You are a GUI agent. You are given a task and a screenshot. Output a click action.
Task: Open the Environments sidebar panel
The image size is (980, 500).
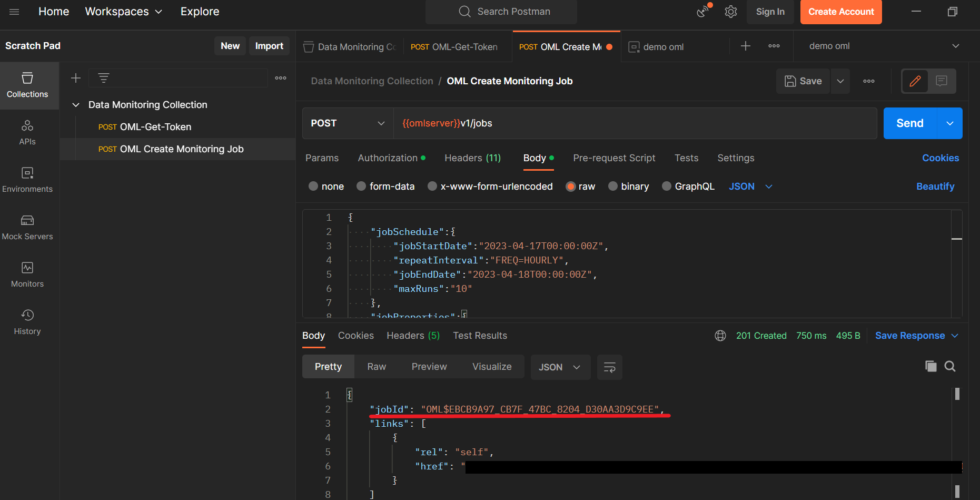click(27, 180)
